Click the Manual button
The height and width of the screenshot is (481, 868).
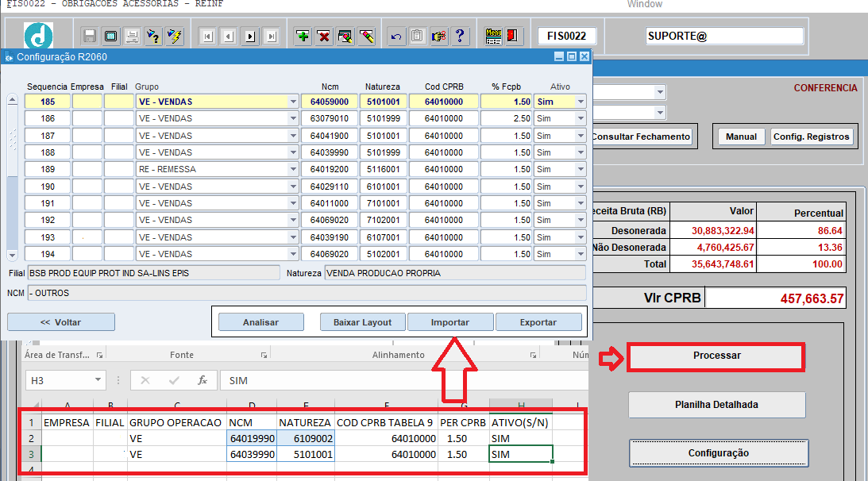[741, 137]
